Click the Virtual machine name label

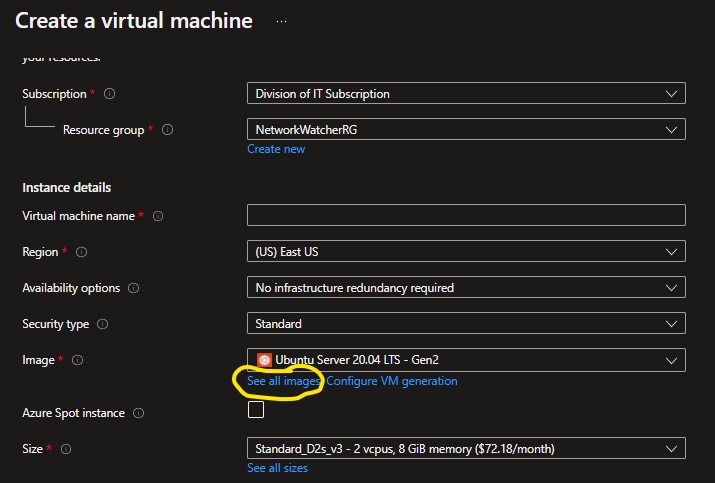[x=78, y=216]
